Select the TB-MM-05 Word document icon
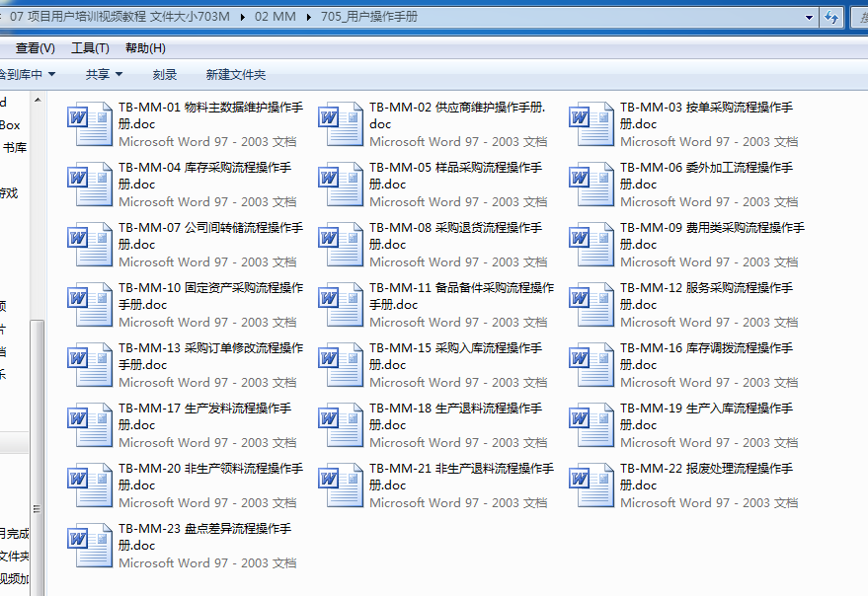 coord(341,185)
